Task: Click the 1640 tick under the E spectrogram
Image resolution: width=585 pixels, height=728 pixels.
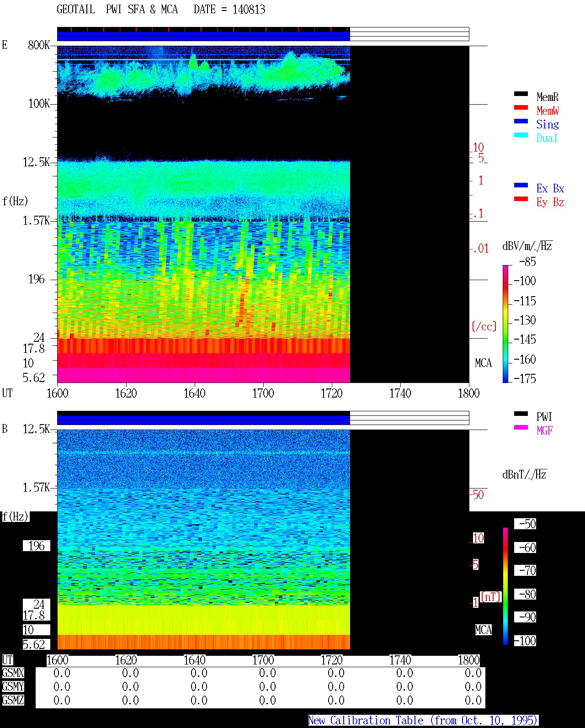Action: pyautogui.click(x=195, y=393)
